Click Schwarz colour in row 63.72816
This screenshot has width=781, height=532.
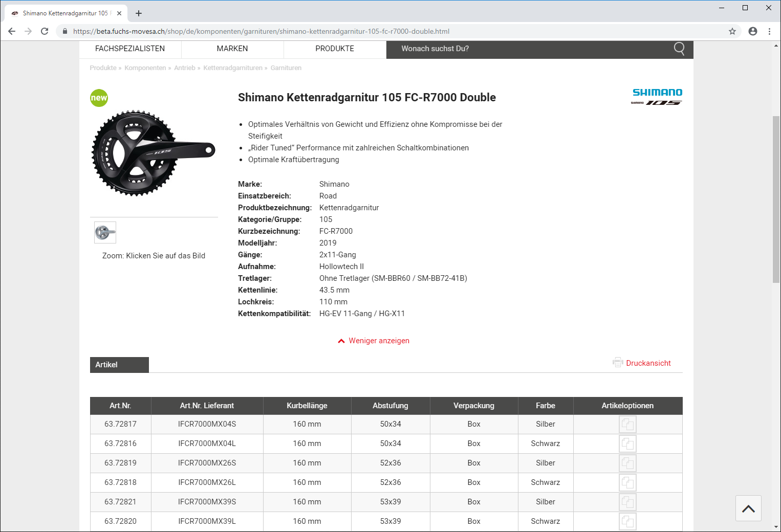[546, 444]
